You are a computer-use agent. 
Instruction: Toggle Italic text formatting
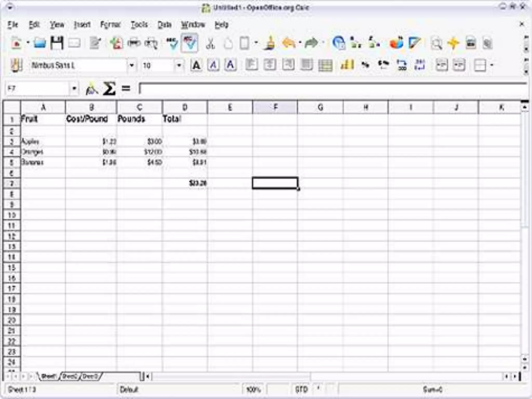[213, 65]
